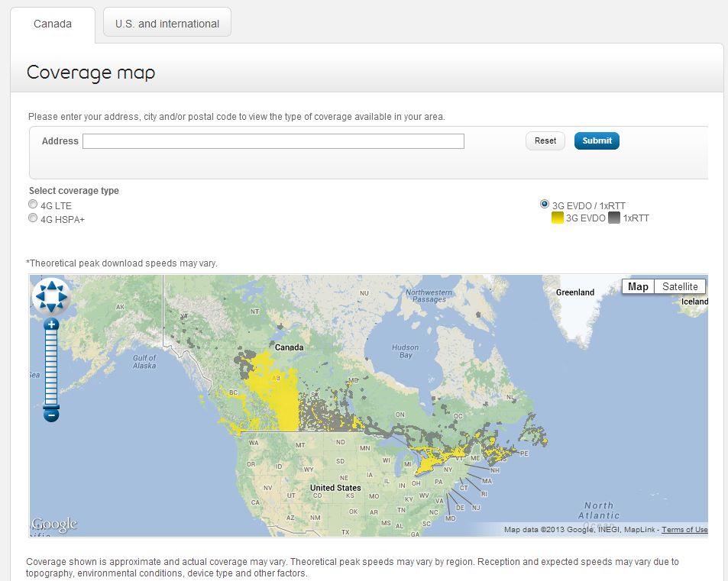Open the Terms of Use link
728x581 pixels.
pyautogui.click(x=684, y=530)
